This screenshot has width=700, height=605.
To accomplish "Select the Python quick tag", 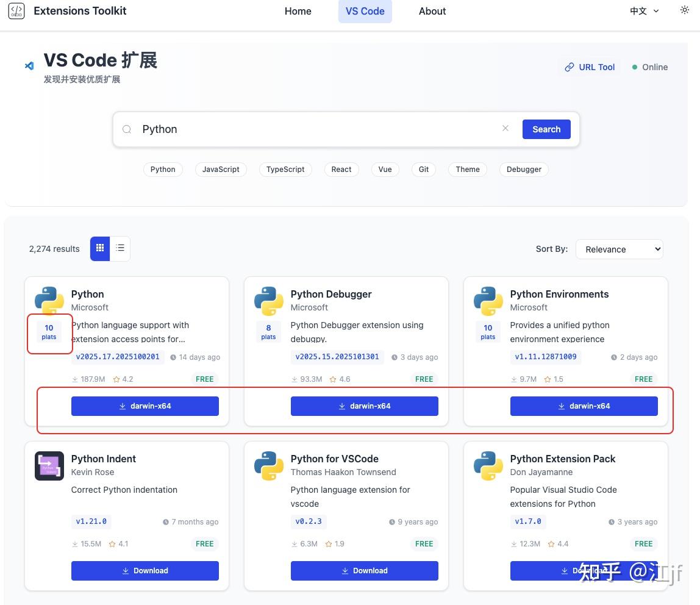I will coord(163,169).
